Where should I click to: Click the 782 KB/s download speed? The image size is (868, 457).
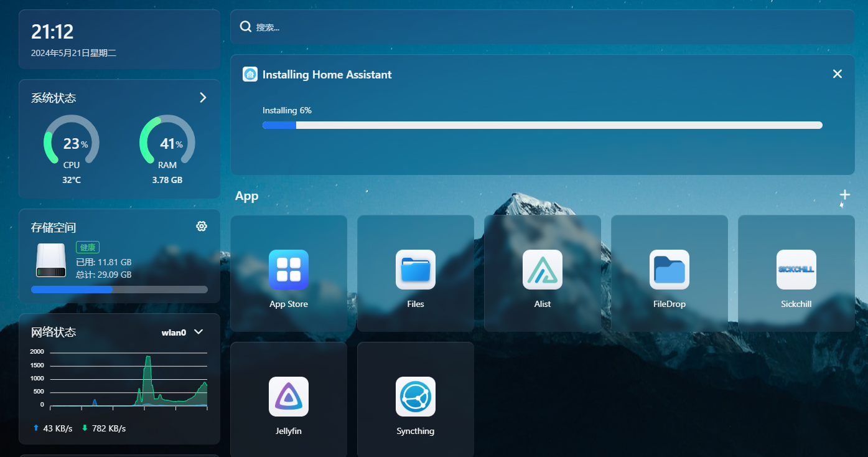pyautogui.click(x=109, y=428)
